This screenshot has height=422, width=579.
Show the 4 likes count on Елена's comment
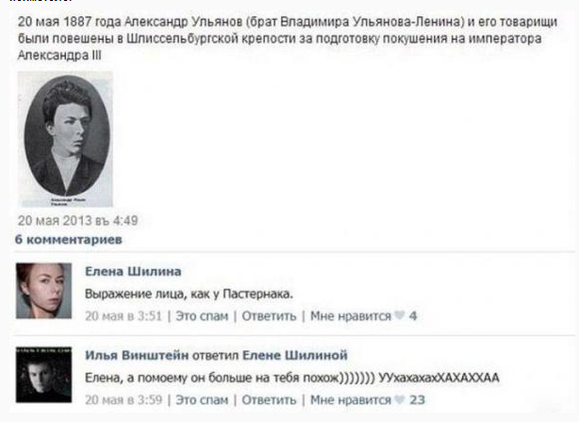(x=413, y=316)
